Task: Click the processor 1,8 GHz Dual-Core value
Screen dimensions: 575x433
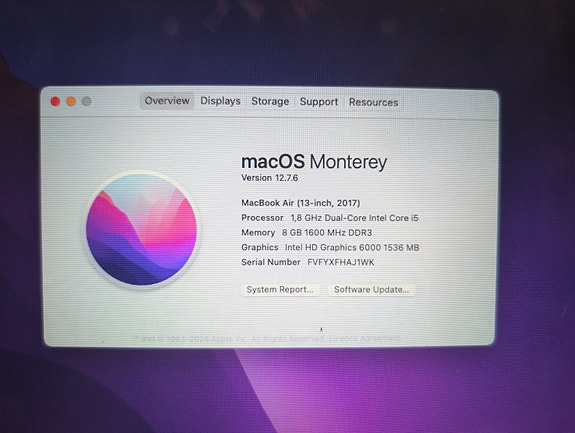Action: [x=355, y=218]
